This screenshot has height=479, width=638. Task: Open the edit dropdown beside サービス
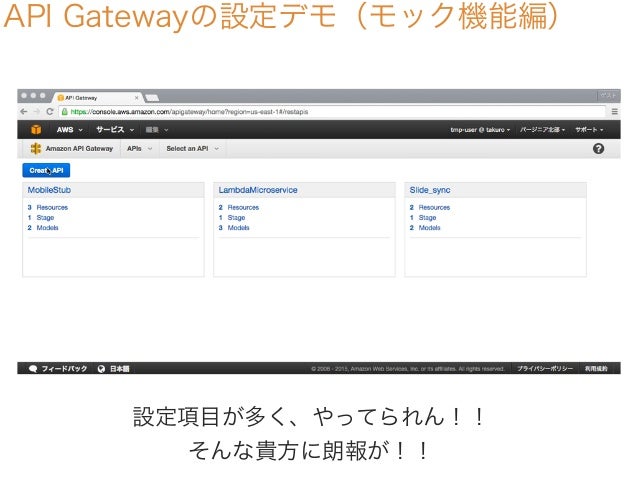click(157, 130)
